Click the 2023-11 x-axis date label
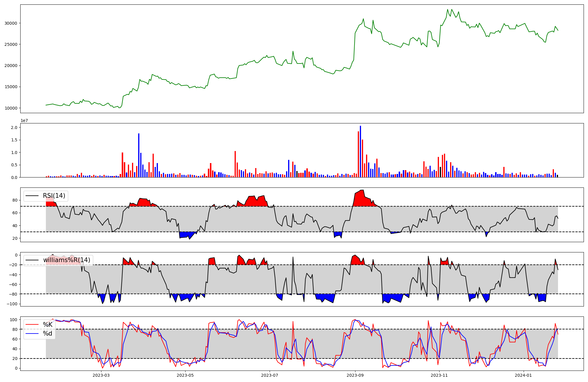588x382 pixels. pos(439,375)
